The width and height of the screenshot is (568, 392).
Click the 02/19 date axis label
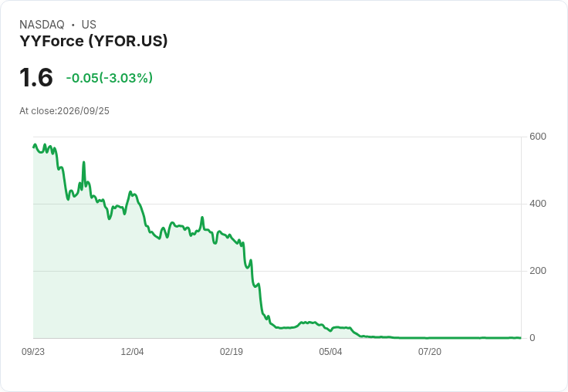(232, 351)
